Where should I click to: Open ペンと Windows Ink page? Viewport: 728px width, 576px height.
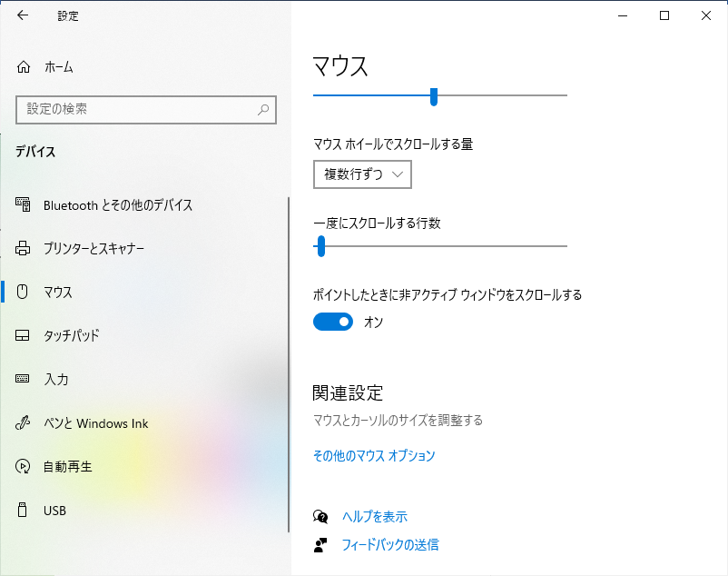(x=95, y=423)
